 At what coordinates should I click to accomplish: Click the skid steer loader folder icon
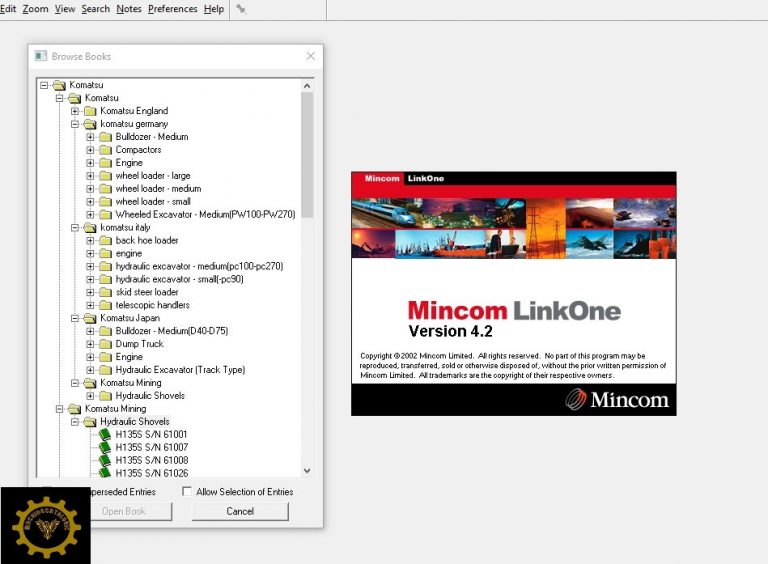click(x=105, y=292)
